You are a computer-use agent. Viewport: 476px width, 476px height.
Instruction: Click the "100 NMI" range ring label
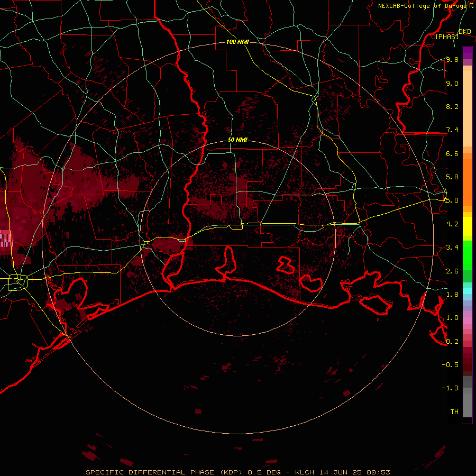pos(237,42)
